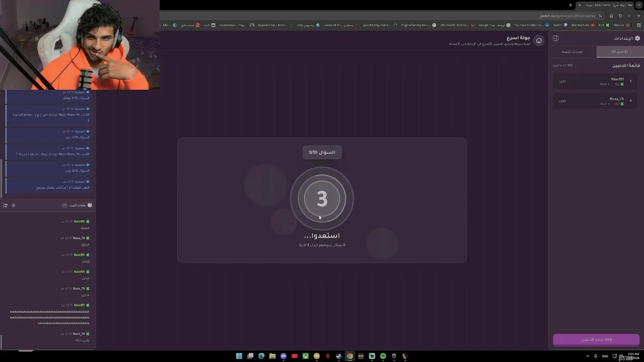The image size is (644, 362).
Task: Open the YouTube to Mp3 bookmark
Action: [x=531, y=25]
